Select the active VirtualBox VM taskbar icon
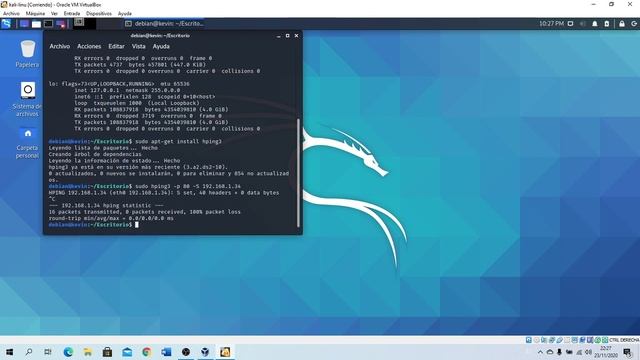 [x=225, y=352]
